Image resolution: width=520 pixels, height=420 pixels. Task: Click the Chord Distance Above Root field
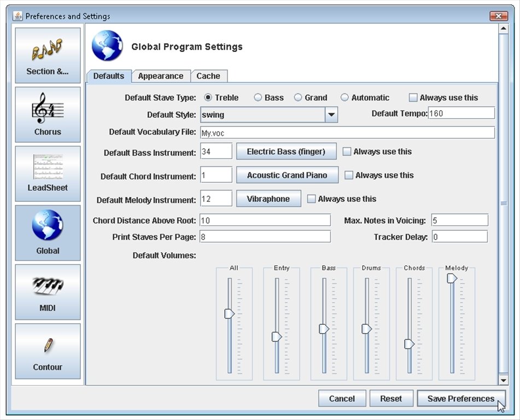[265, 220]
